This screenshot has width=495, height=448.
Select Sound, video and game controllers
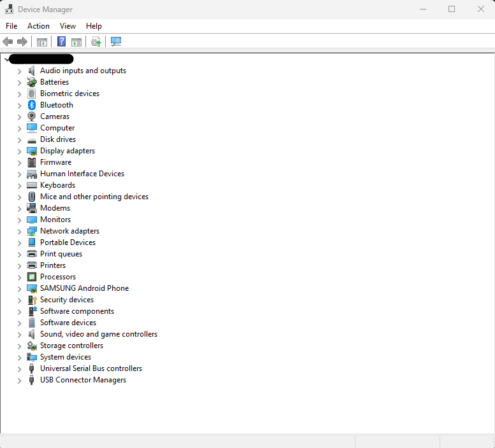pos(98,334)
